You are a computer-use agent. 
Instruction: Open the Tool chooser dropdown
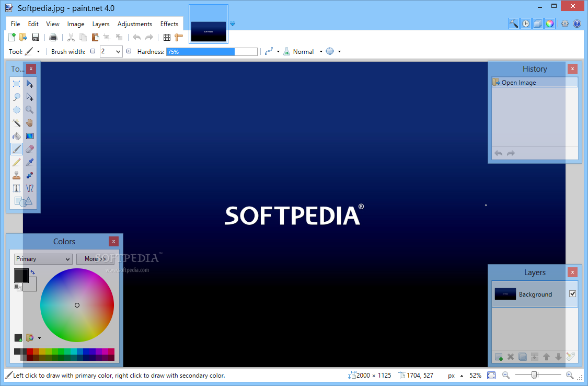[x=38, y=52]
